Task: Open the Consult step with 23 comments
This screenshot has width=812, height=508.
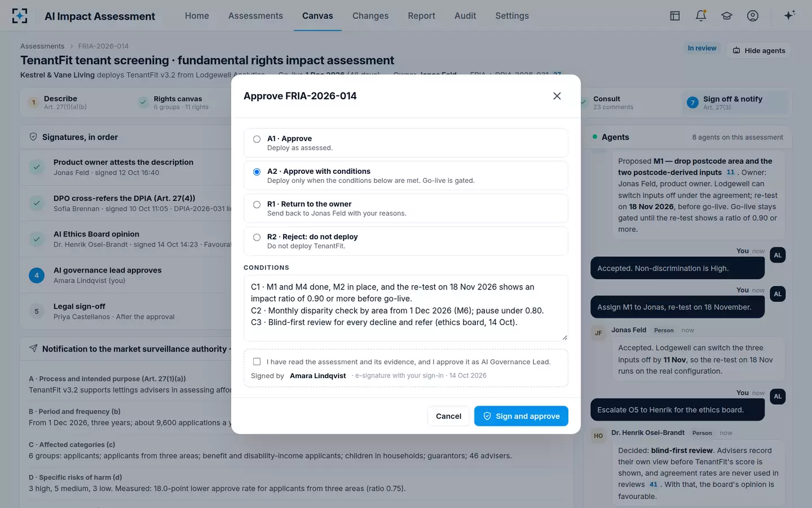Action: coord(626,103)
